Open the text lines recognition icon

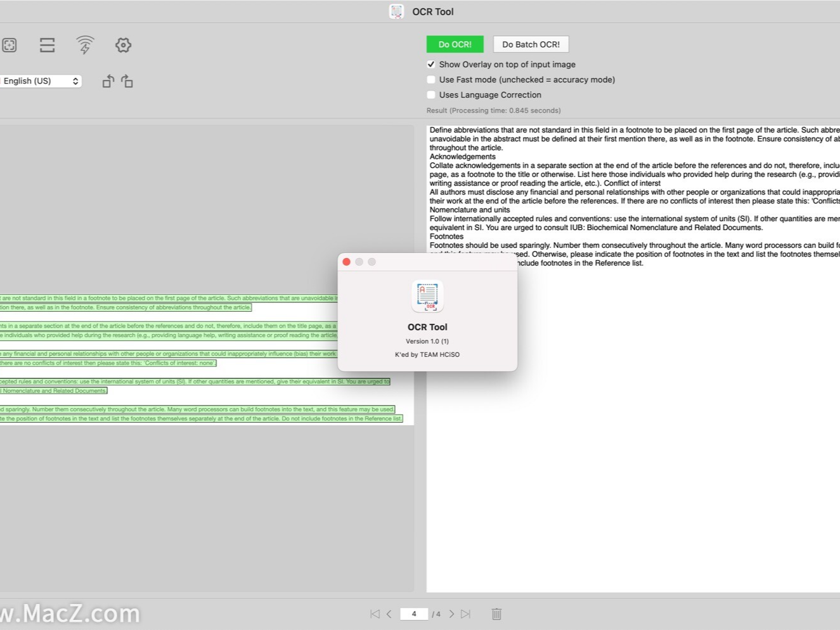tap(47, 45)
